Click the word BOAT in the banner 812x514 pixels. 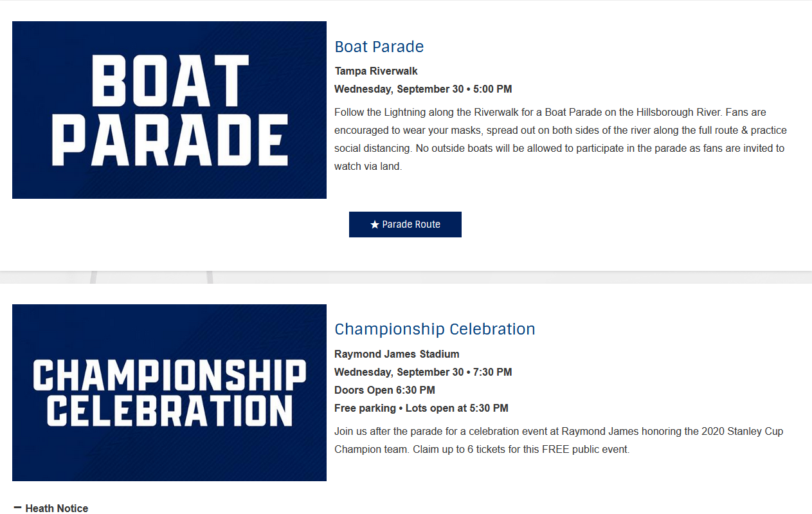pos(169,80)
